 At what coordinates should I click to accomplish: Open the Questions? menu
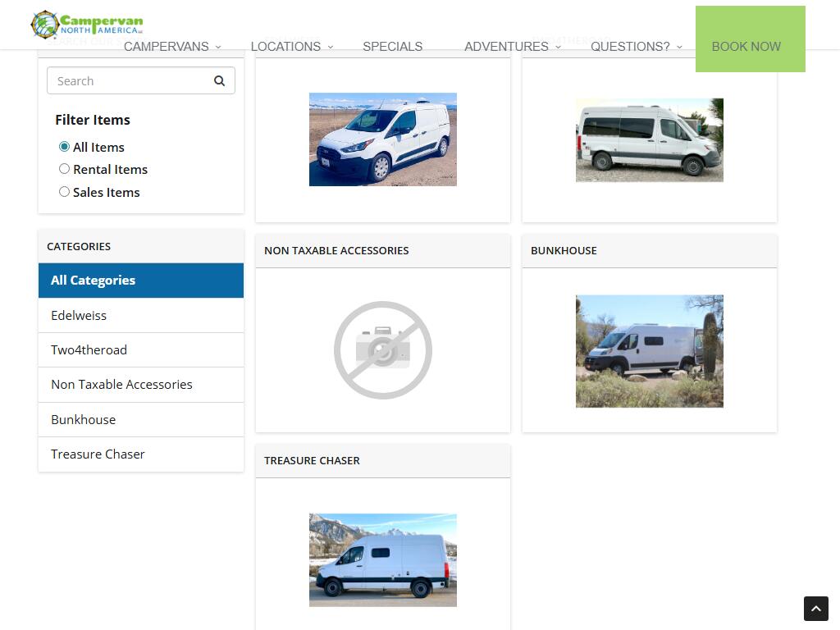pyautogui.click(x=636, y=47)
